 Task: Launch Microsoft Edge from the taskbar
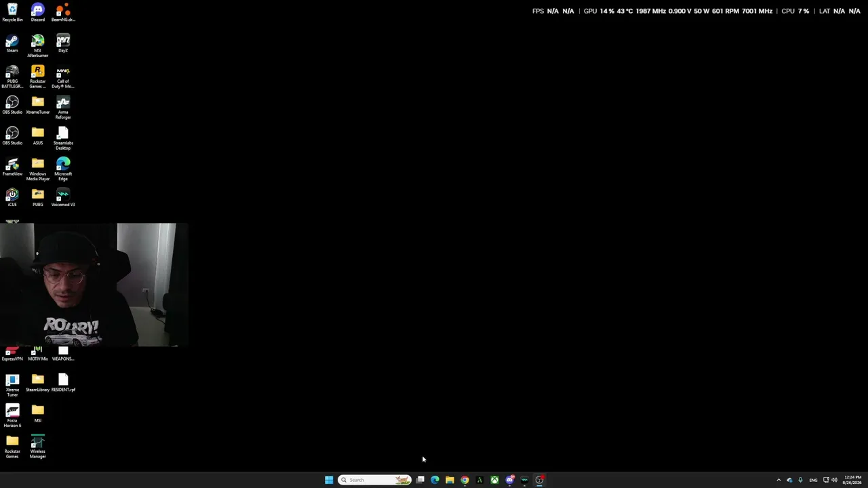[x=435, y=480]
